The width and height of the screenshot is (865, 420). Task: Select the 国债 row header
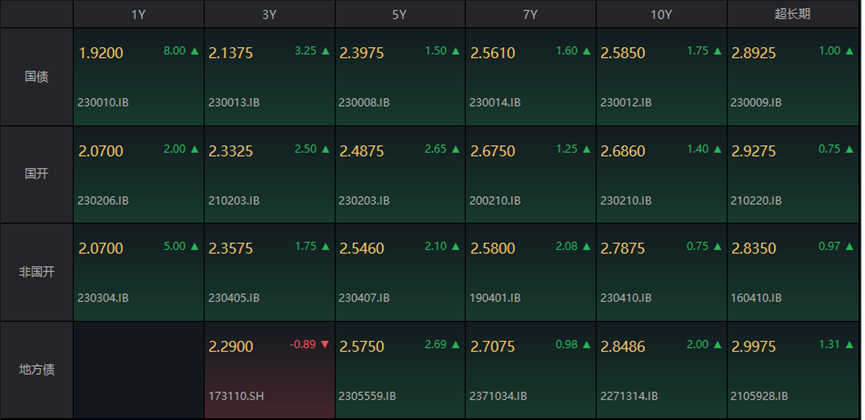point(37,76)
